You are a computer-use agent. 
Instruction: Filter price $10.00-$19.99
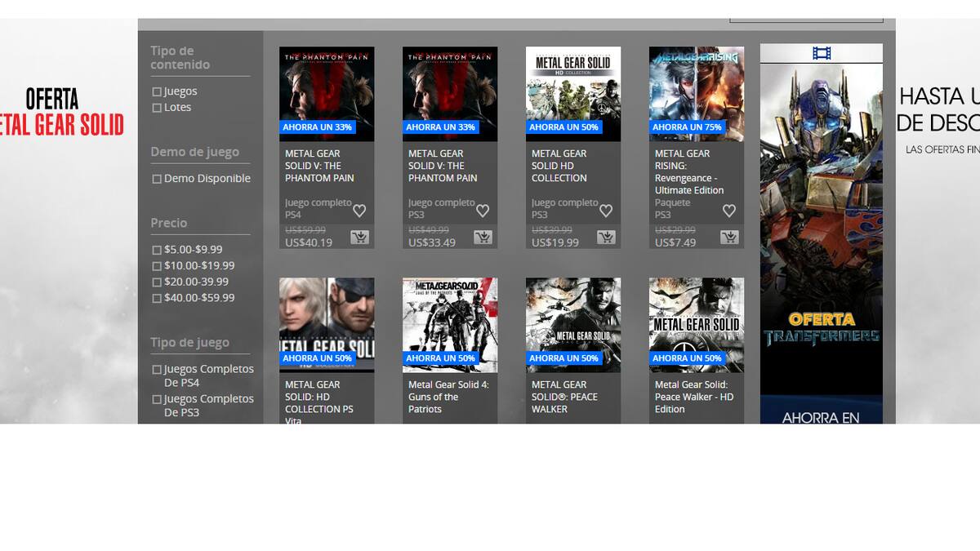tap(157, 266)
